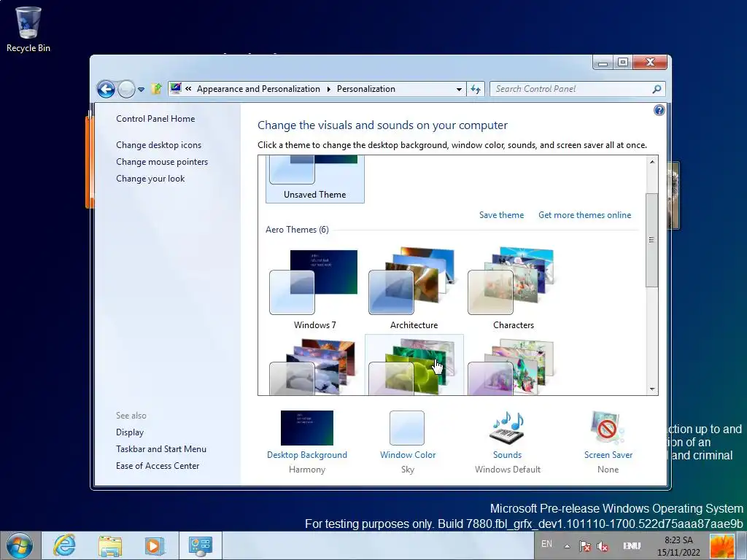
Task: Minimize the Personalization window
Action: click(x=603, y=63)
